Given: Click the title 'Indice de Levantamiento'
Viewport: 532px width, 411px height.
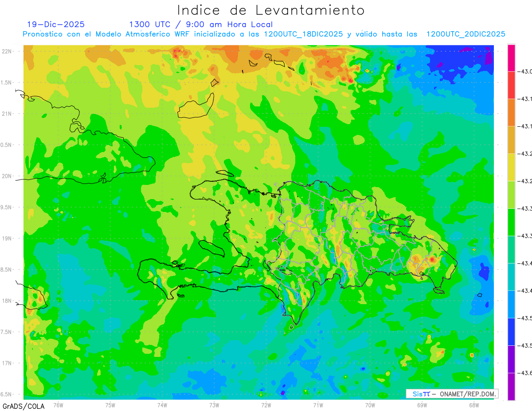Looking at the screenshot, I should (271, 10).
